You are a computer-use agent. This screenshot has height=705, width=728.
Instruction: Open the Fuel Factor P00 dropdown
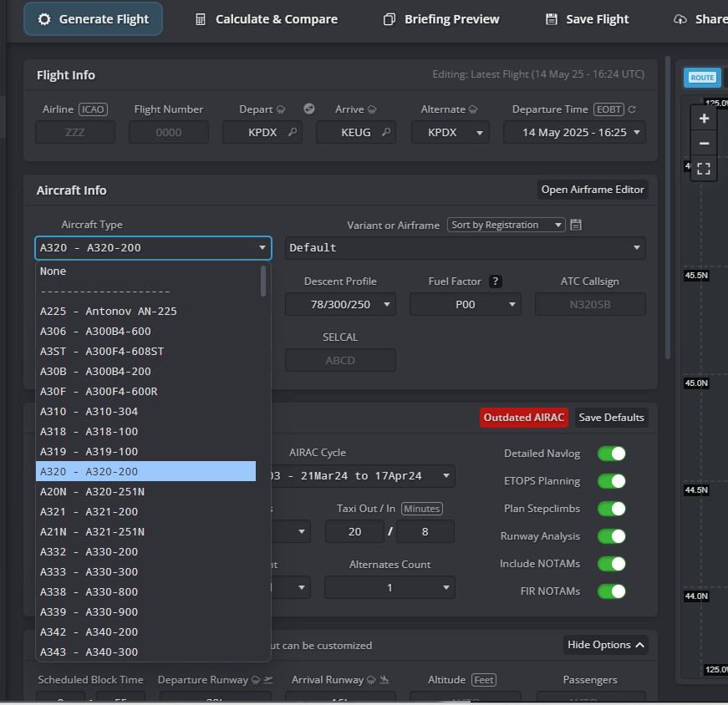click(466, 304)
